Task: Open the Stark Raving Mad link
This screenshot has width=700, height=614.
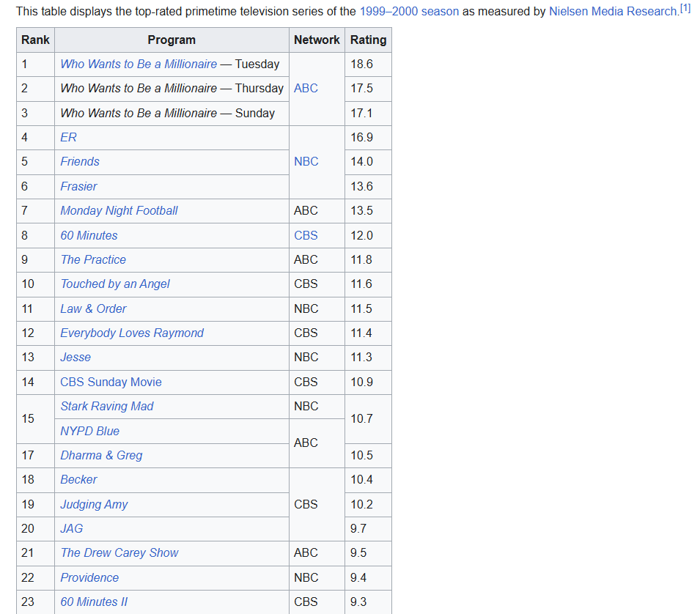Action: [x=107, y=406]
